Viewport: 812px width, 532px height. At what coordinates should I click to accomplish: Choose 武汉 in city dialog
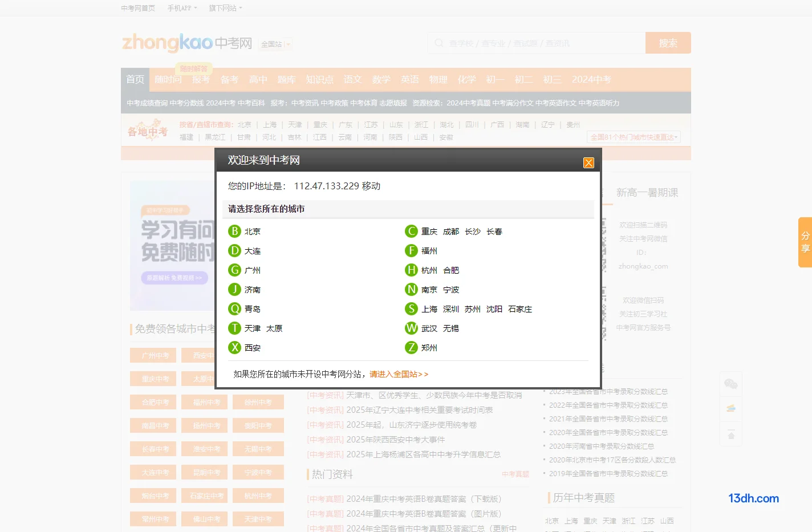[x=429, y=328]
